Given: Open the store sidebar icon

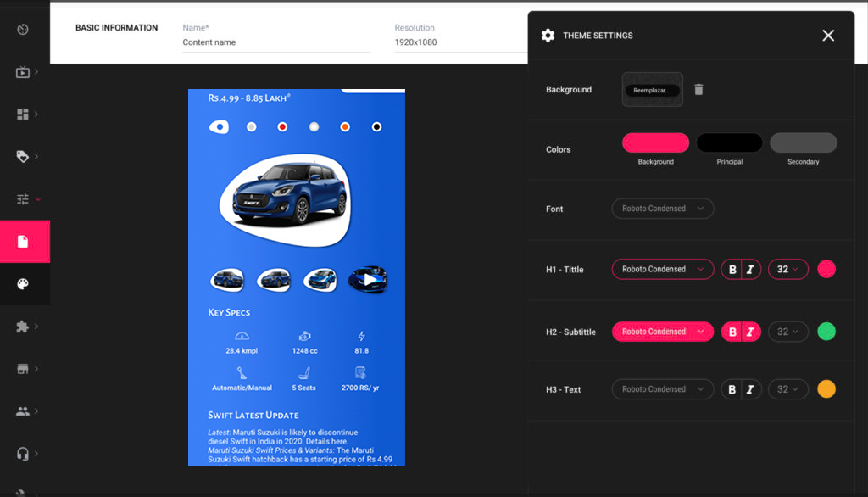Looking at the screenshot, I should coord(23,368).
